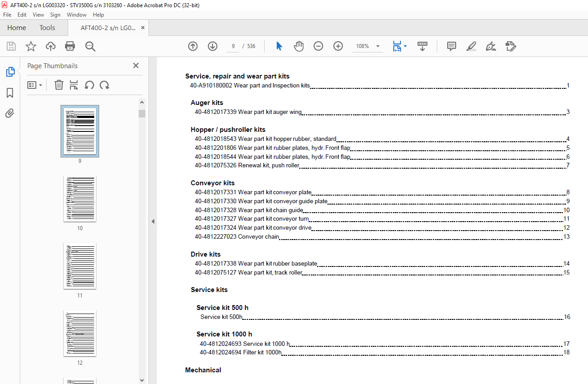The width and height of the screenshot is (588, 384).
Task: Click the Save file icon
Action: coord(11,46)
